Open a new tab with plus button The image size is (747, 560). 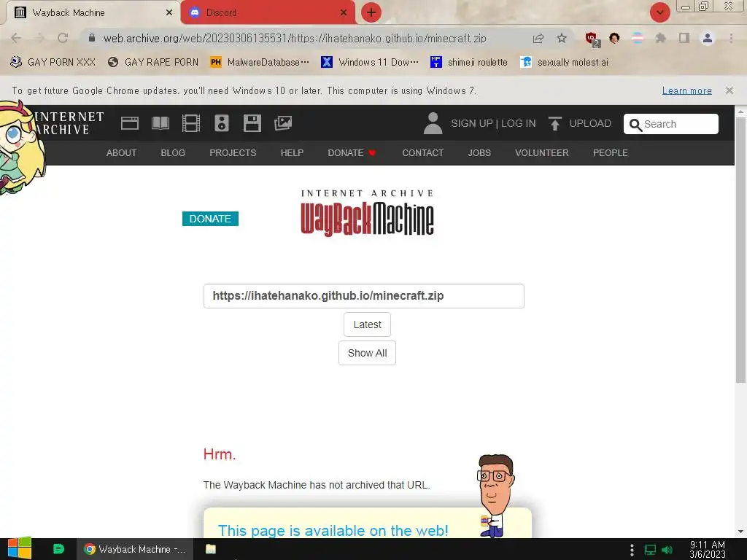tap(371, 12)
